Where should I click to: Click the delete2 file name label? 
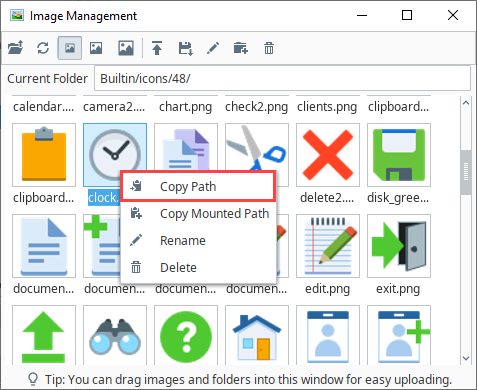(x=327, y=198)
